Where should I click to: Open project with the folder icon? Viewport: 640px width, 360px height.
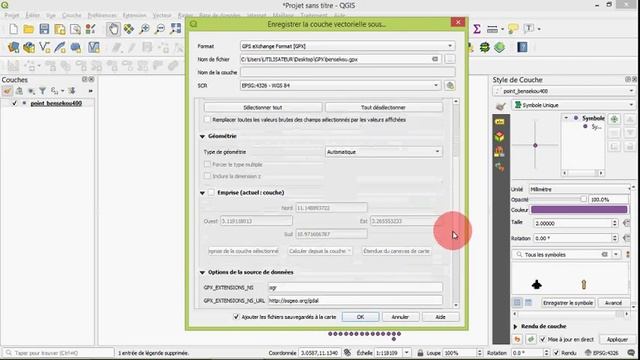(29, 29)
